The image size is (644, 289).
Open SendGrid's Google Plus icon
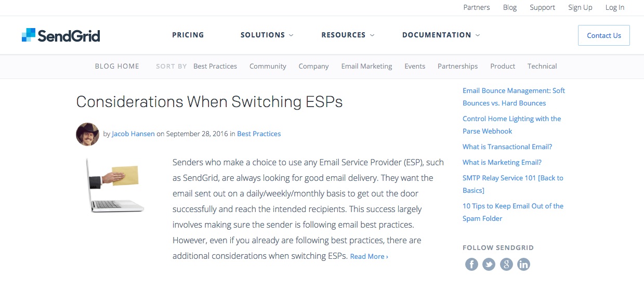506,265
